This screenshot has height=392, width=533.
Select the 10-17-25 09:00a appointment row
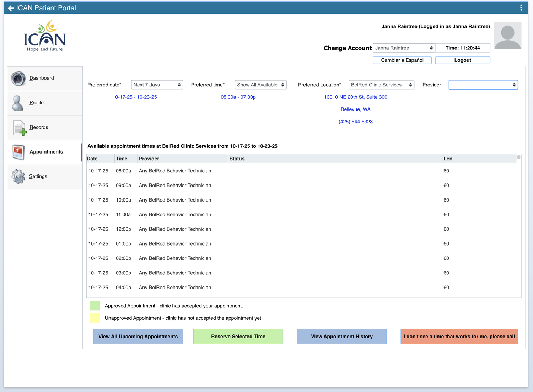tap(249, 185)
